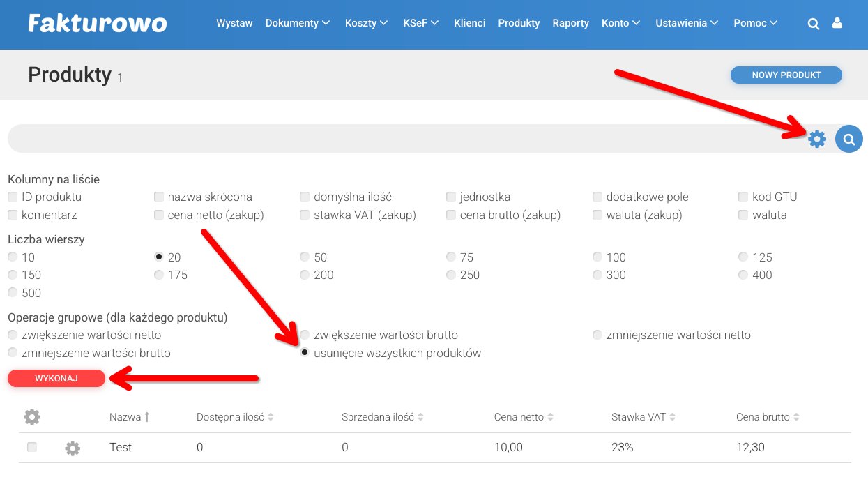Click the user account icon in the header
Viewport: 868px width, 484px height.
pyautogui.click(x=837, y=22)
